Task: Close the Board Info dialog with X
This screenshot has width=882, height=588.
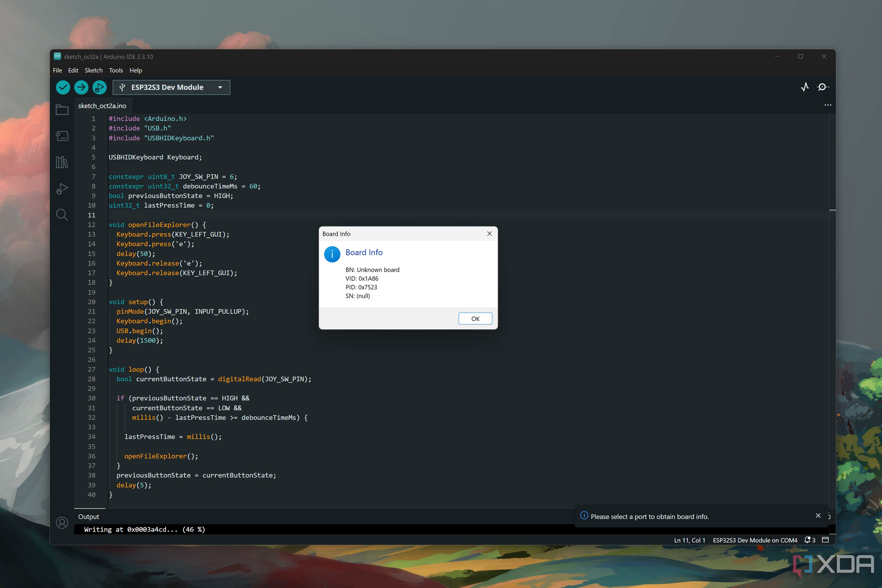Action: (489, 234)
